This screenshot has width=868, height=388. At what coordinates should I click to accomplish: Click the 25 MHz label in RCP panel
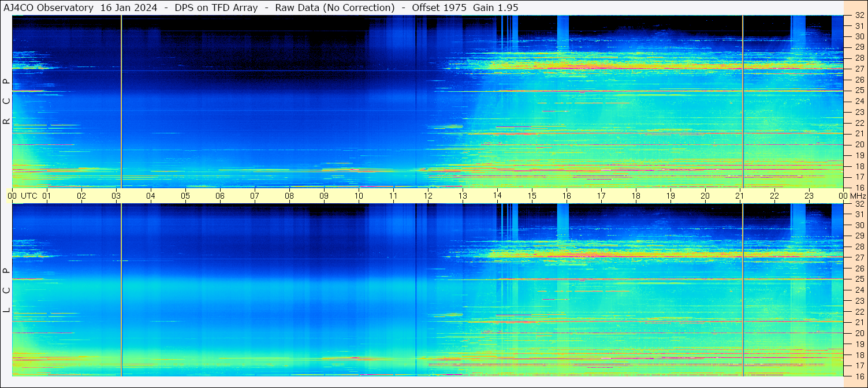click(x=859, y=91)
